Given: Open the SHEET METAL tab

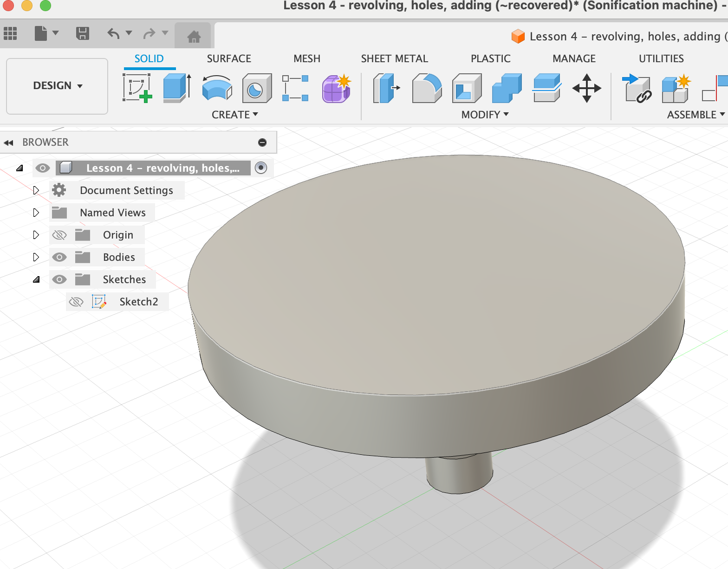Looking at the screenshot, I should pos(394,59).
